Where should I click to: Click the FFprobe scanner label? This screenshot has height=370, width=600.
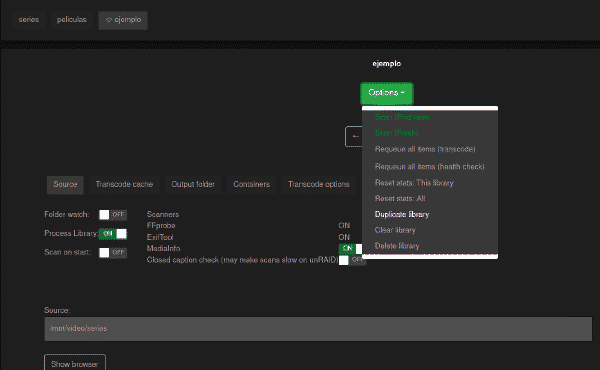pos(161,225)
